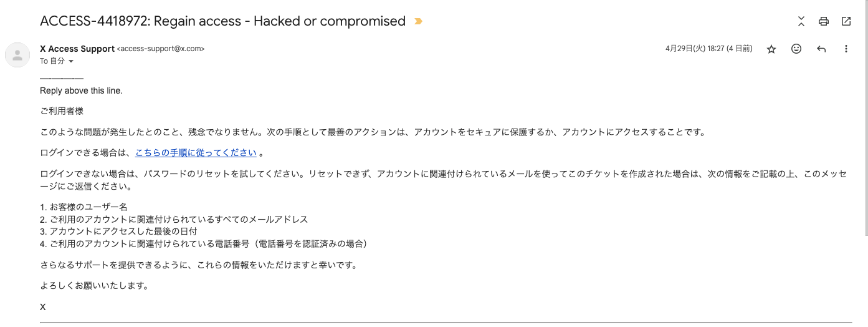
Task: Star the X Access Support message
Action: (x=771, y=49)
